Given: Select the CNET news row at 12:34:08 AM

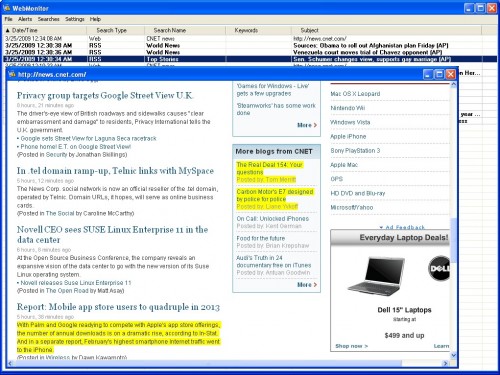Looking at the screenshot, I should [243, 39].
